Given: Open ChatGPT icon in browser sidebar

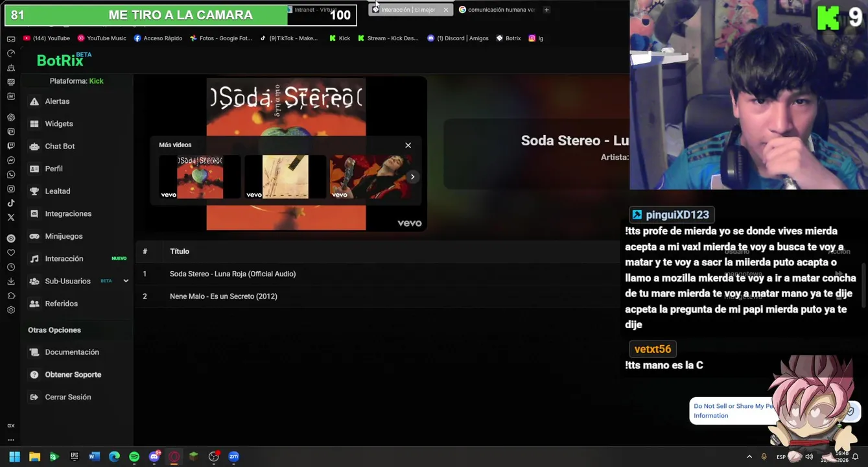Looking at the screenshot, I should [11, 117].
